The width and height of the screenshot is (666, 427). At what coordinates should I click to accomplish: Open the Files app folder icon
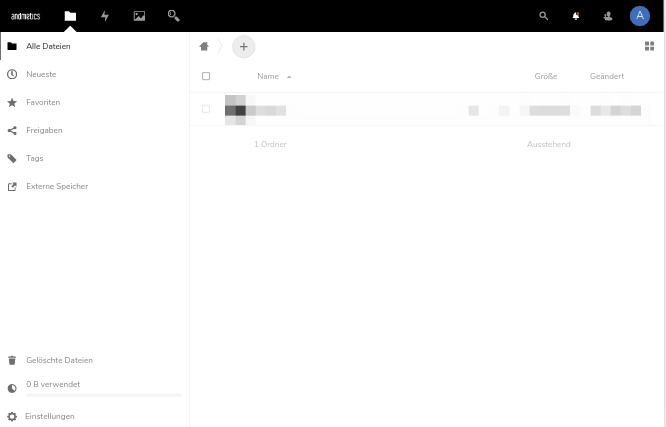70,16
